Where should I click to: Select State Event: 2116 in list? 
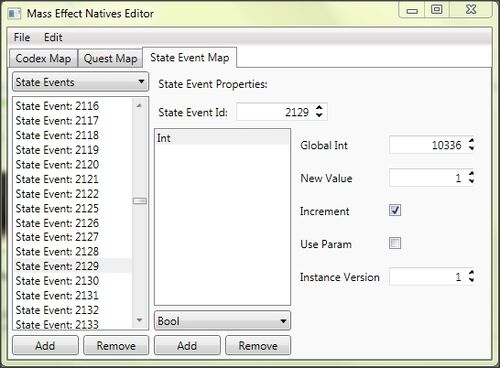click(73, 106)
